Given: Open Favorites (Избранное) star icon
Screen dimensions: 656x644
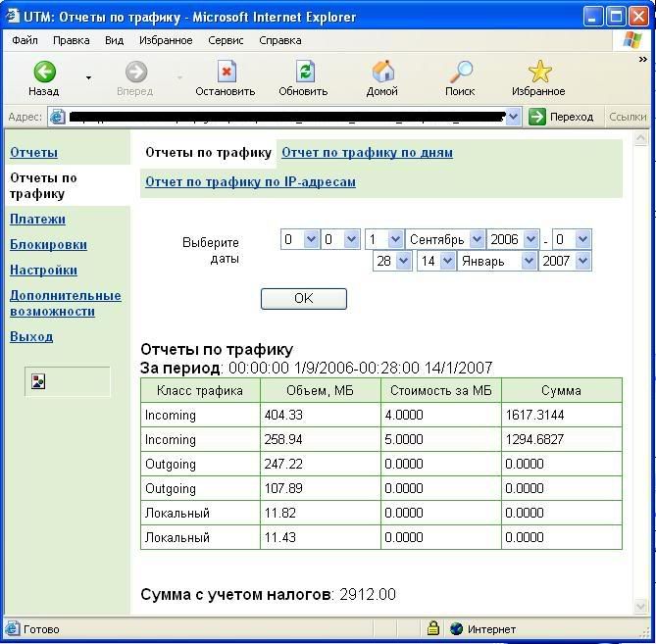Looking at the screenshot, I should tap(539, 73).
